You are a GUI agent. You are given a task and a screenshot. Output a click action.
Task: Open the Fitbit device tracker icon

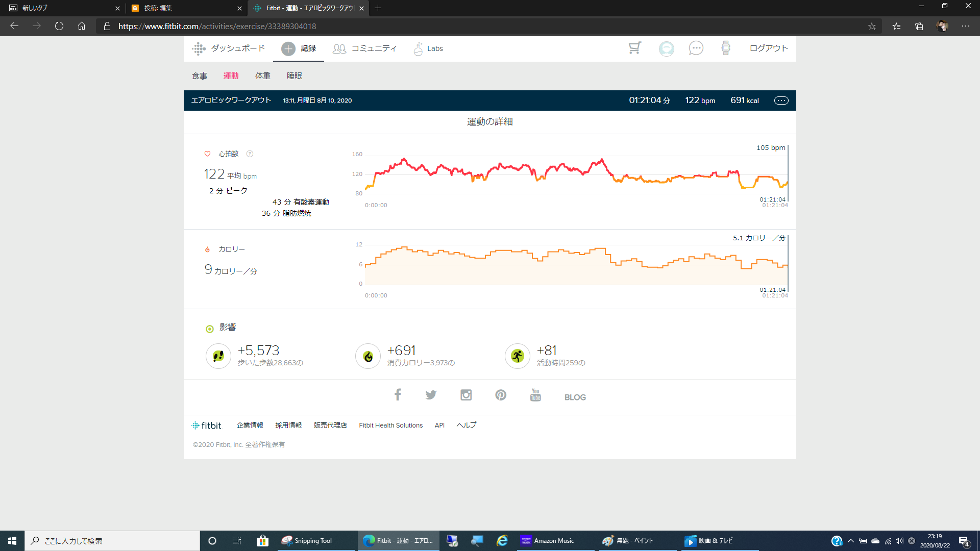pyautogui.click(x=725, y=48)
